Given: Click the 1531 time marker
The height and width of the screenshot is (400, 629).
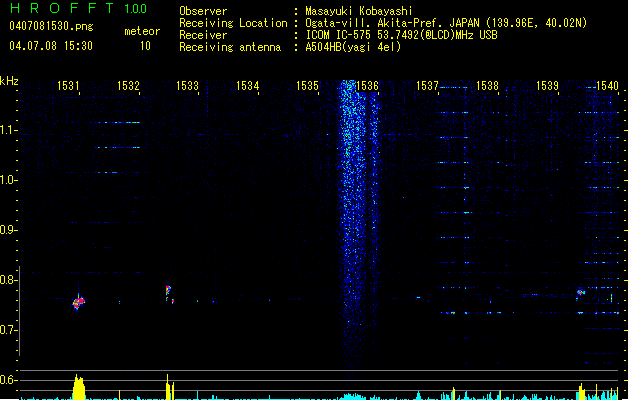Looking at the screenshot, I should click(x=68, y=86).
